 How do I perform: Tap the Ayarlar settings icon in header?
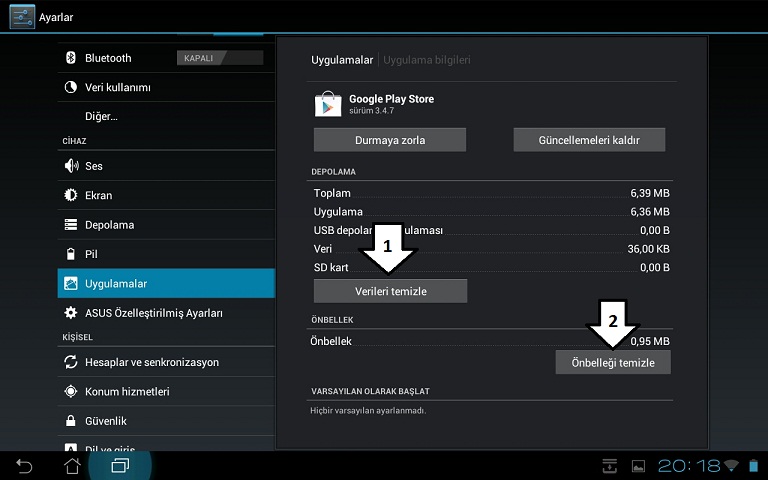point(22,17)
